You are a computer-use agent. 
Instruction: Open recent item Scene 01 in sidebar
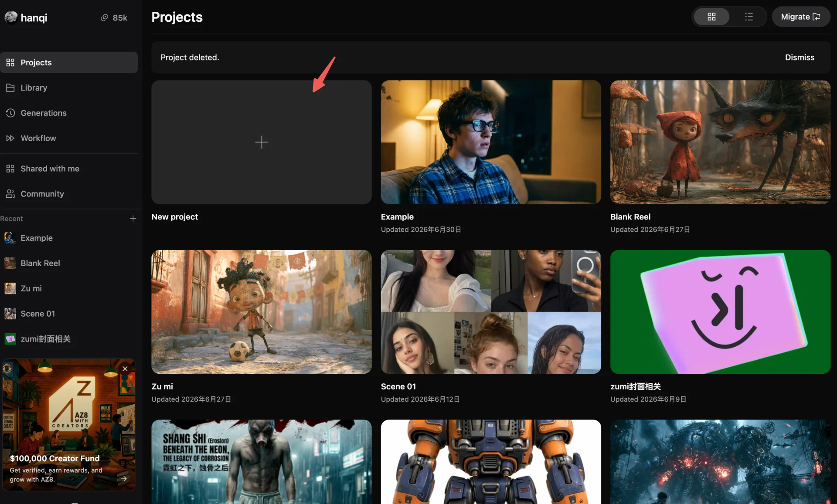coord(69,314)
